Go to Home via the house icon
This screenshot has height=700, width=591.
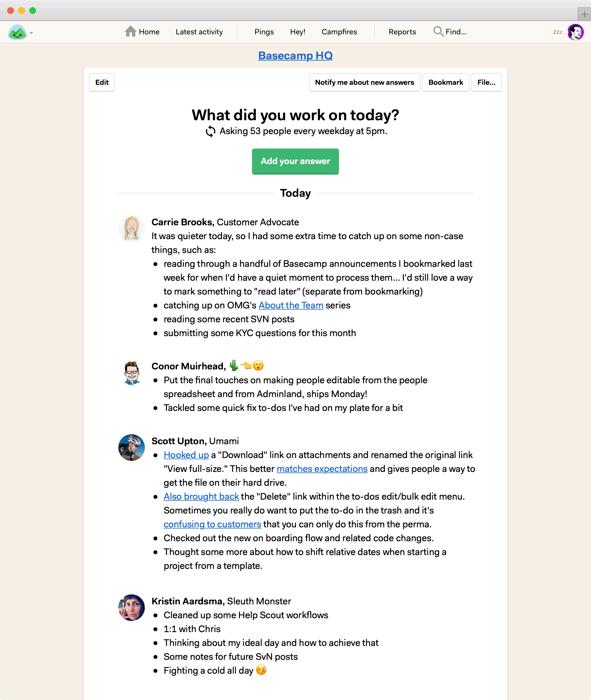click(131, 32)
